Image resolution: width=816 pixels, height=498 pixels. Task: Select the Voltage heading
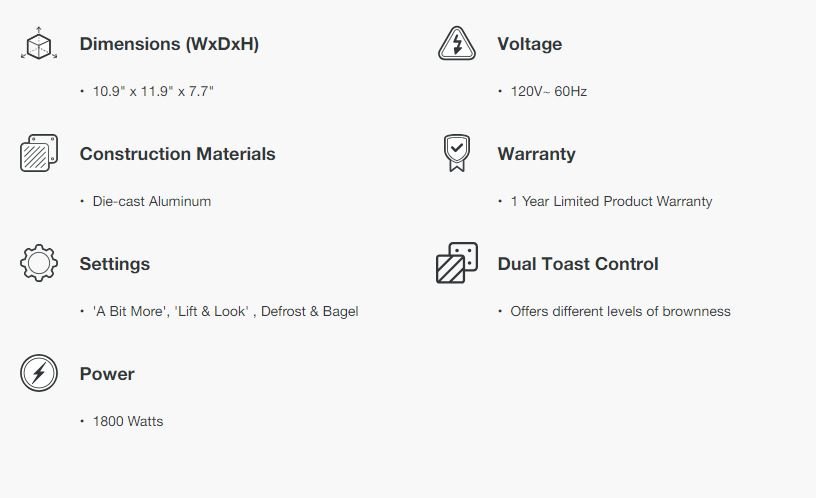(x=529, y=44)
